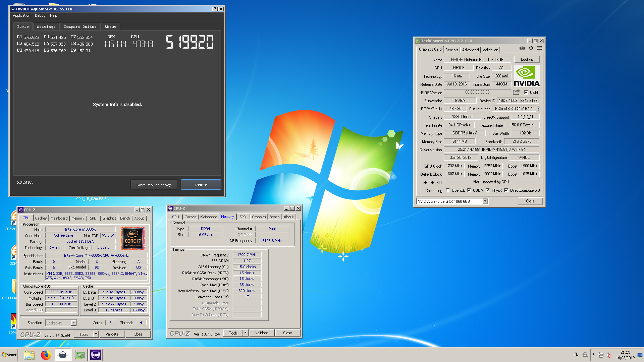
Task: Click the Close button in GPU-Z
Action: pyautogui.click(x=530, y=201)
